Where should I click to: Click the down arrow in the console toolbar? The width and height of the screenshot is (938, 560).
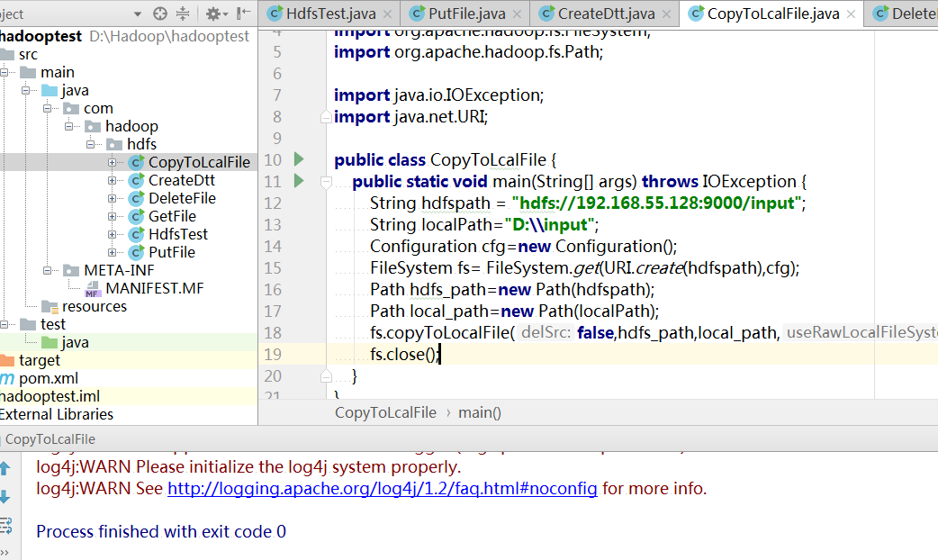click(5, 497)
